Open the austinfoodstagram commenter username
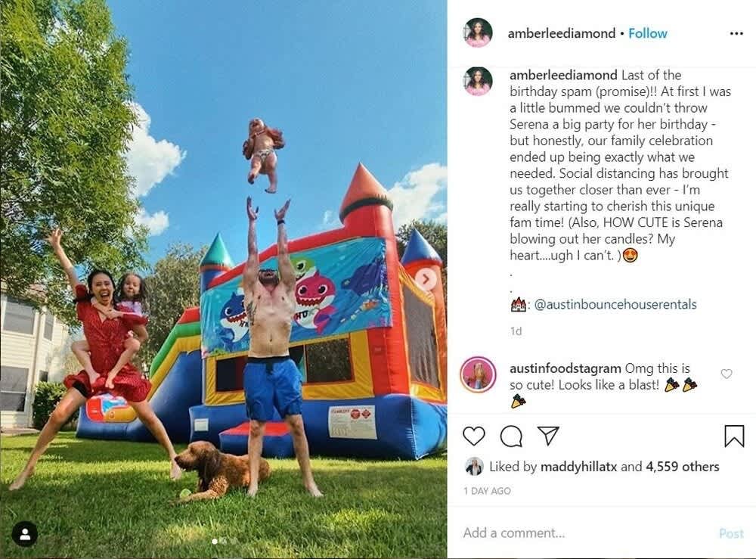Screen dimensions: 756x559 pos(565,368)
